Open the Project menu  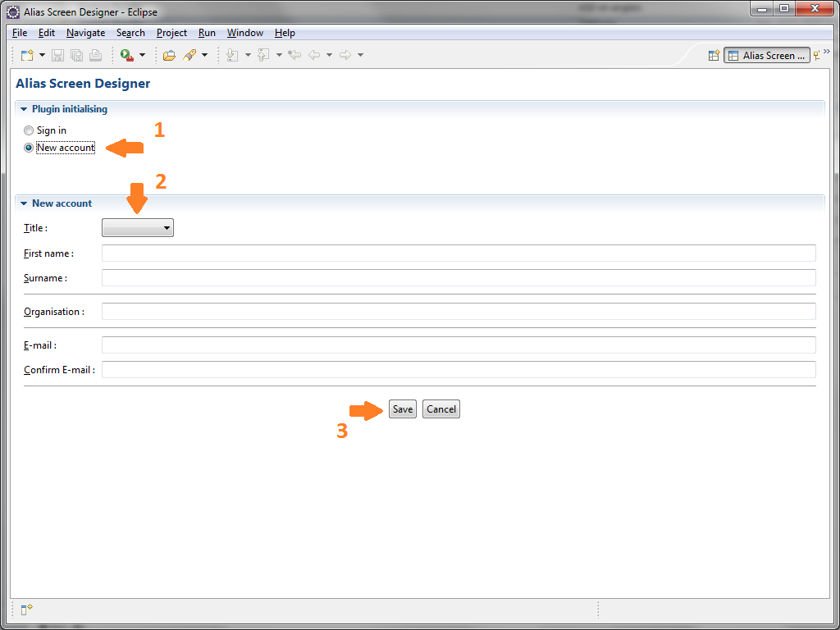pyautogui.click(x=171, y=33)
